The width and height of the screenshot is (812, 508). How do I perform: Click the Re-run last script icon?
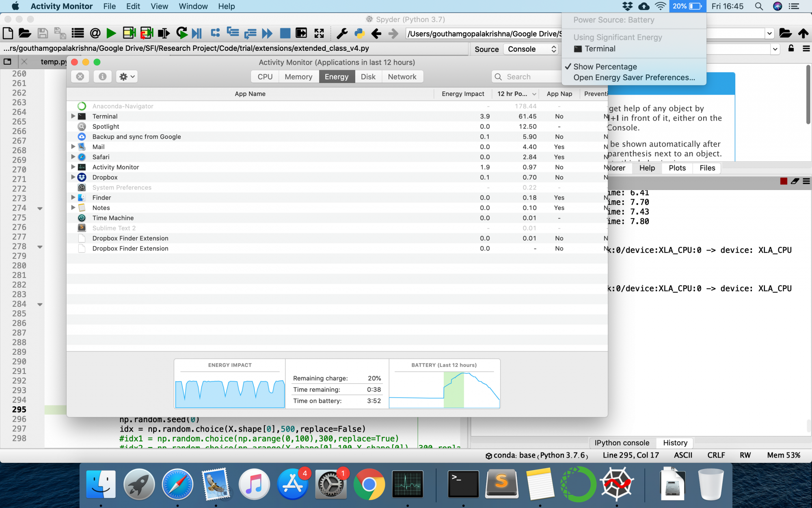pos(181,33)
